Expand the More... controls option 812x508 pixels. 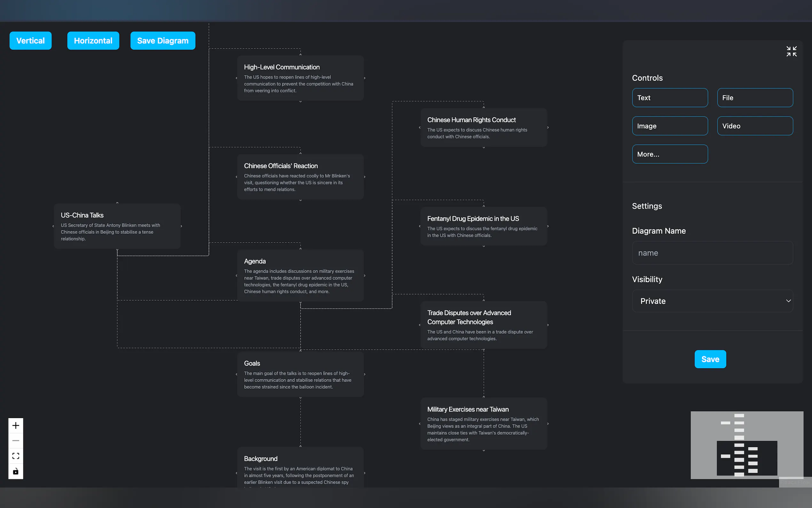tap(670, 154)
